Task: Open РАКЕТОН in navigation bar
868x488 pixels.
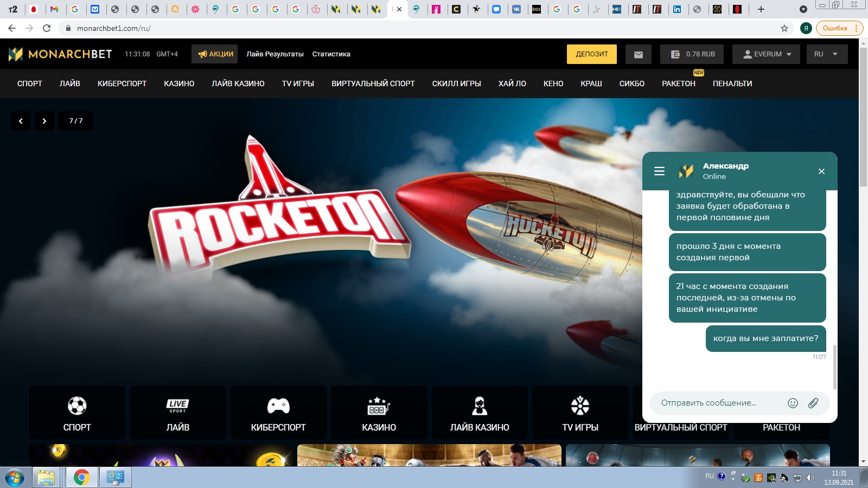Action: tap(679, 84)
